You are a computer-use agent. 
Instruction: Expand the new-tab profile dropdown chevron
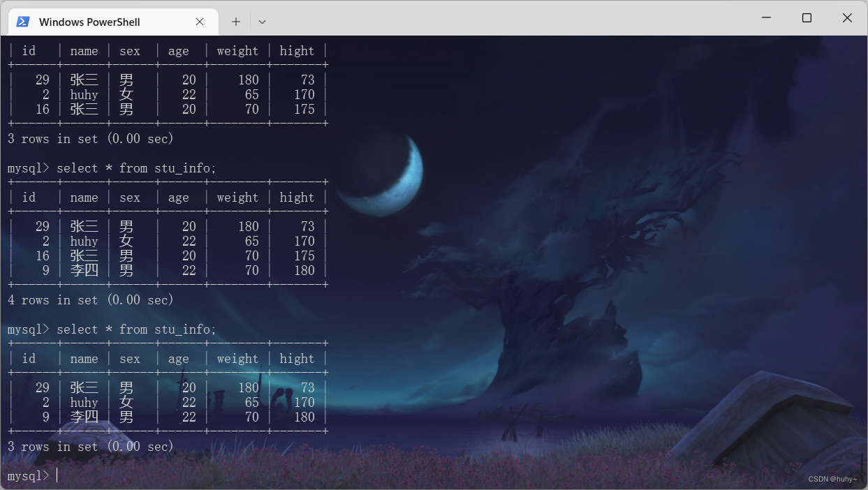click(262, 22)
